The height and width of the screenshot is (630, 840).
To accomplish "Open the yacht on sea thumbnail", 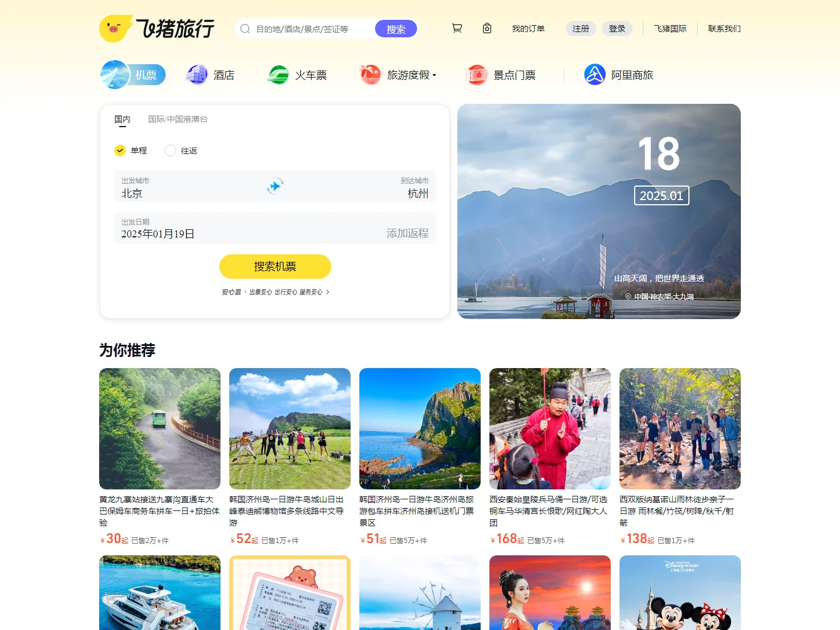I will (x=160, y=593).
